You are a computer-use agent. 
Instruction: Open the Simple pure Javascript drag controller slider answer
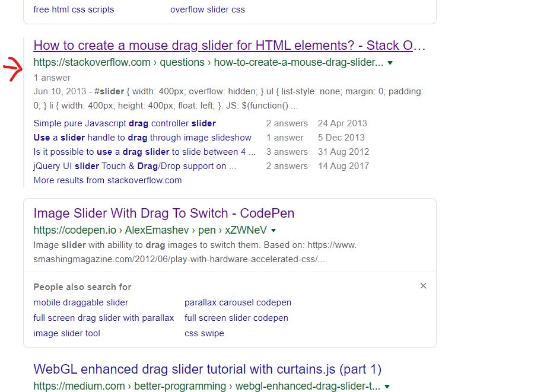(x=123, y=123)
